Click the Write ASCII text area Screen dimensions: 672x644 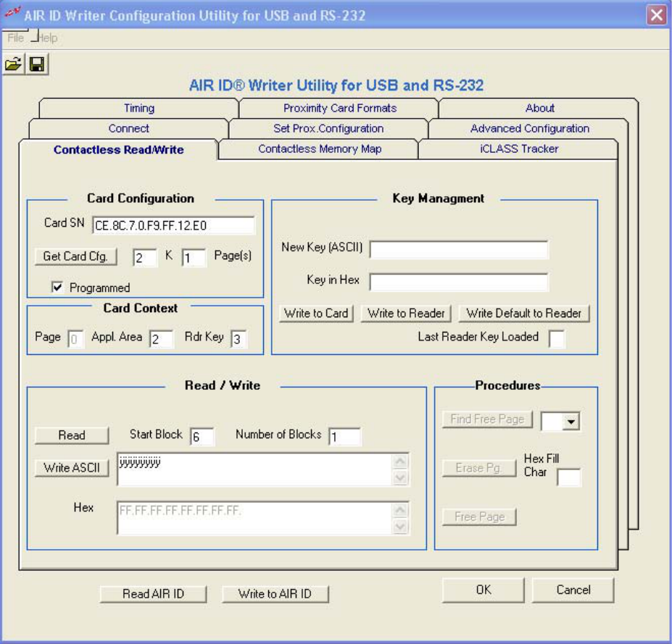point(254,469)
